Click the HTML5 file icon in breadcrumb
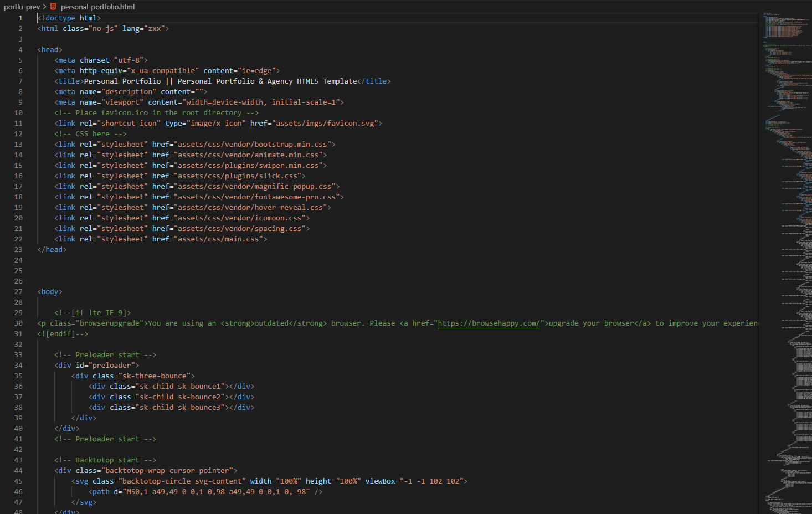The height and width of the screenshot is (514, 812). click(53, 7)
